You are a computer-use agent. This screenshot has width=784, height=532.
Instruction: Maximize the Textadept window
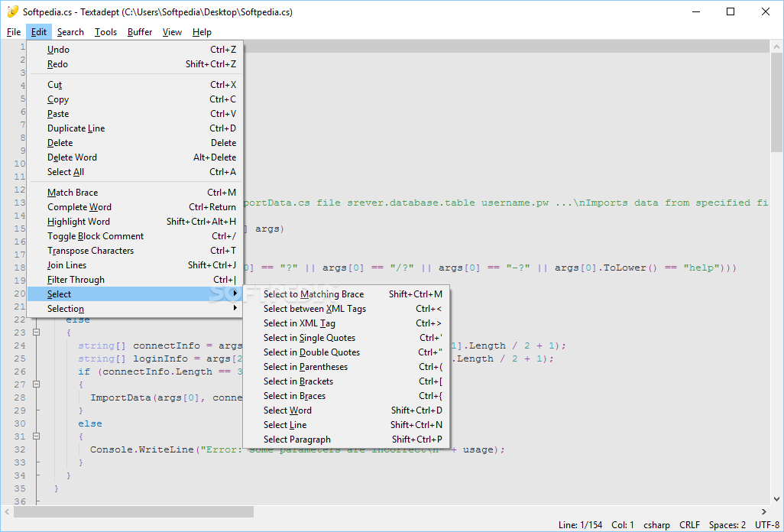[731, 11]
